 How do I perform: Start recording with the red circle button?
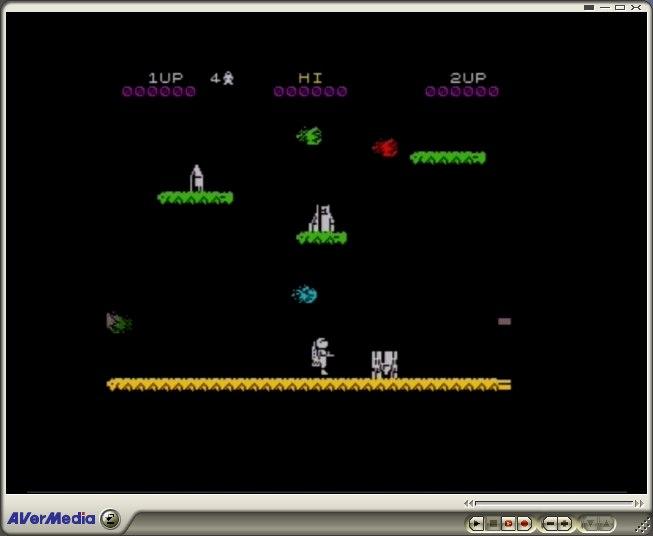524,523
